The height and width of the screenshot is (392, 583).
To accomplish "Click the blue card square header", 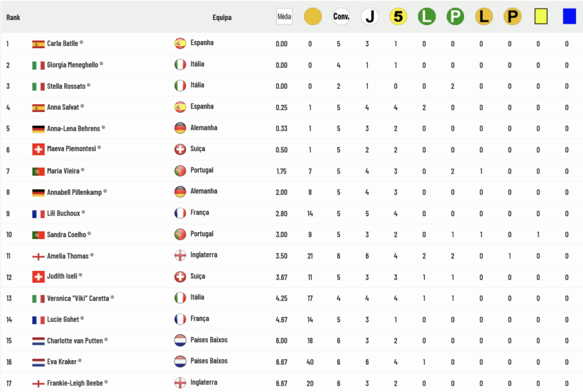I will pos(569,16).
